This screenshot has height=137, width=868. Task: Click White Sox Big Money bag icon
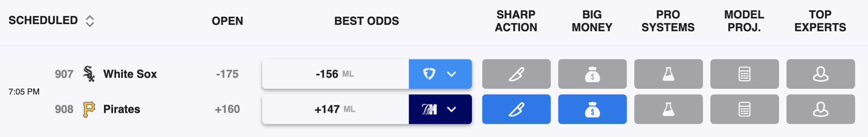coord(592,74)
